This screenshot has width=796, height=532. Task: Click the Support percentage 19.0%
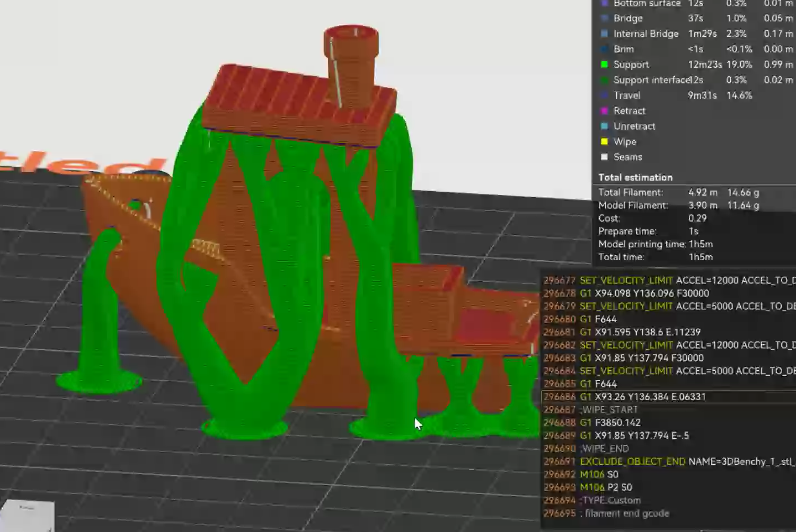click(x=739, y=64)
